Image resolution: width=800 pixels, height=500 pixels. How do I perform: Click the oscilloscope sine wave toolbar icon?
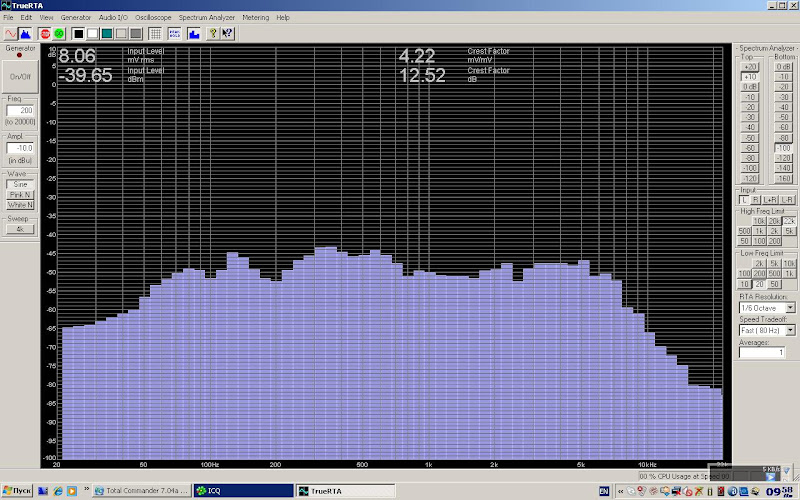(x=9, y=33)
